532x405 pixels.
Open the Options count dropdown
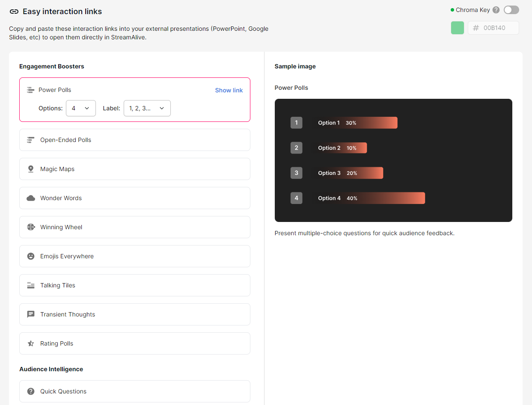click(x=81, y=108)
